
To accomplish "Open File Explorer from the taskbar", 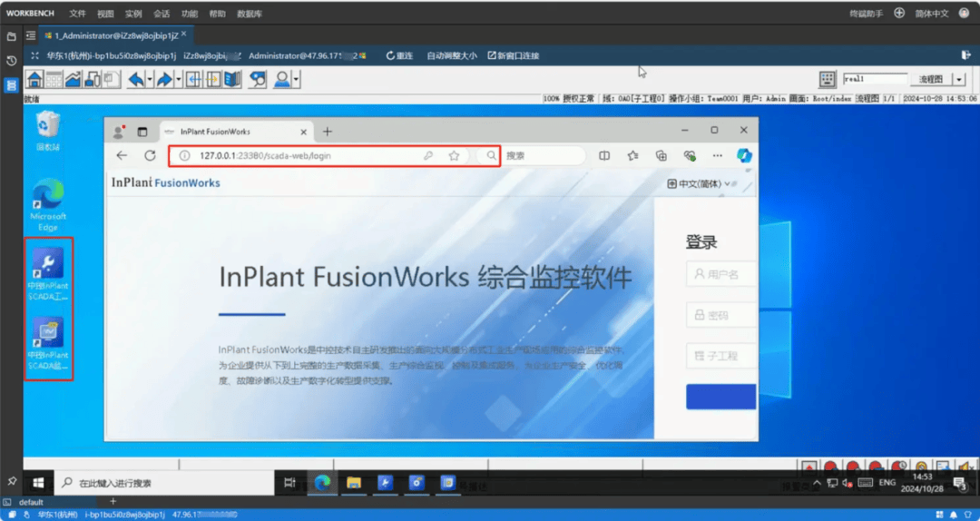I will [353, 483].
